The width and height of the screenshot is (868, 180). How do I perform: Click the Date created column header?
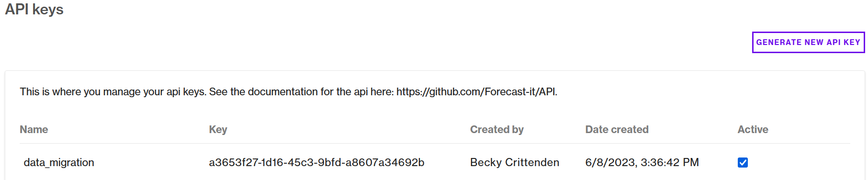point(617,129)
